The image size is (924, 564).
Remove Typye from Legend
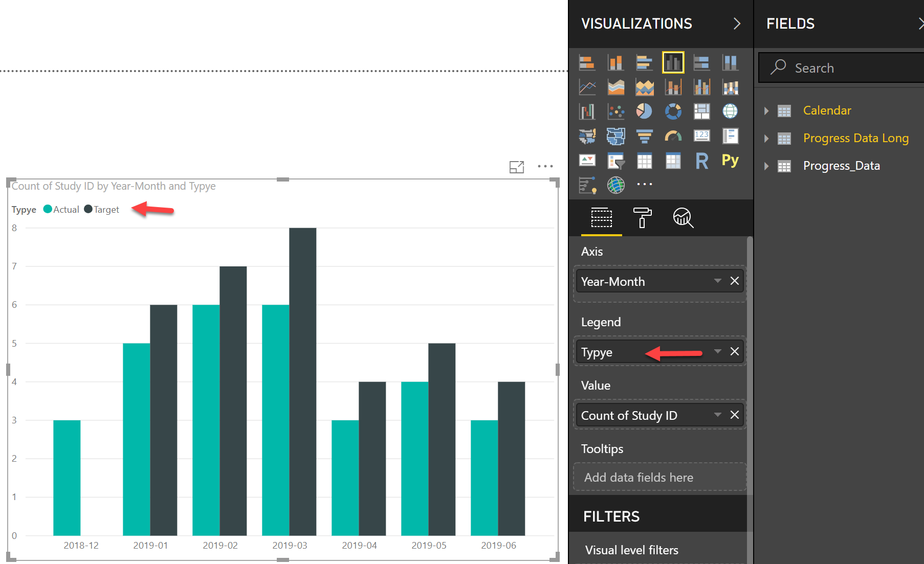coord(735,351)
